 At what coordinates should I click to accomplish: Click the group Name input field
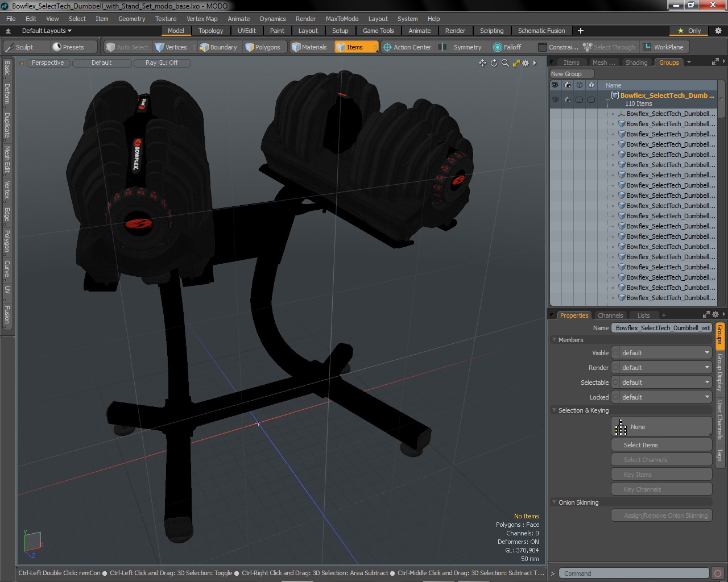[662, 328]
